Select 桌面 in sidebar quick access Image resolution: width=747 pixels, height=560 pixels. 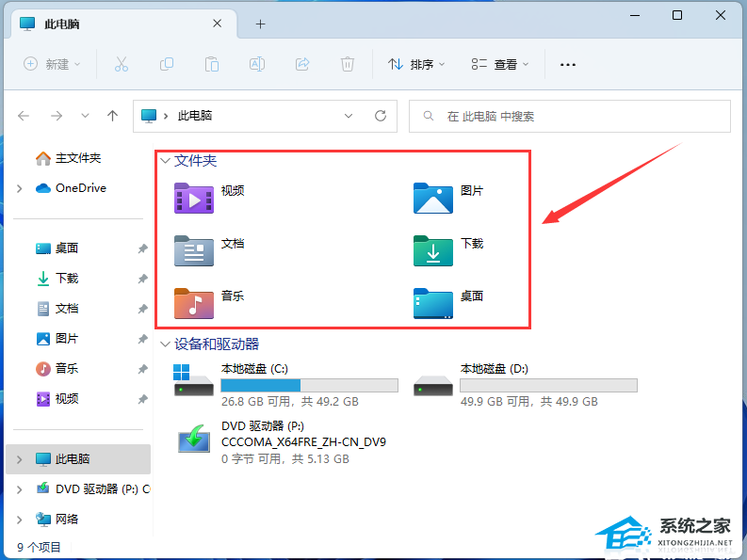pyautogui.click(x=57, y=248)
